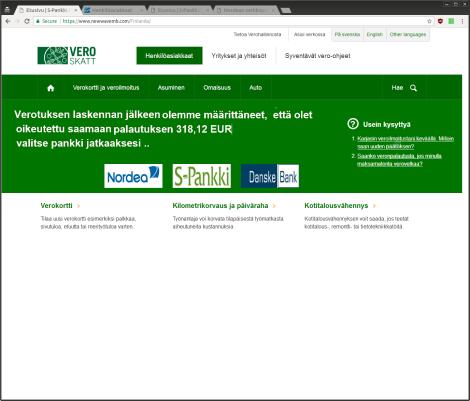
Task: Click the Kotitalousvähennys description starting 'Kotitalousvähennyksen'
Action: [x=356, y=223]
